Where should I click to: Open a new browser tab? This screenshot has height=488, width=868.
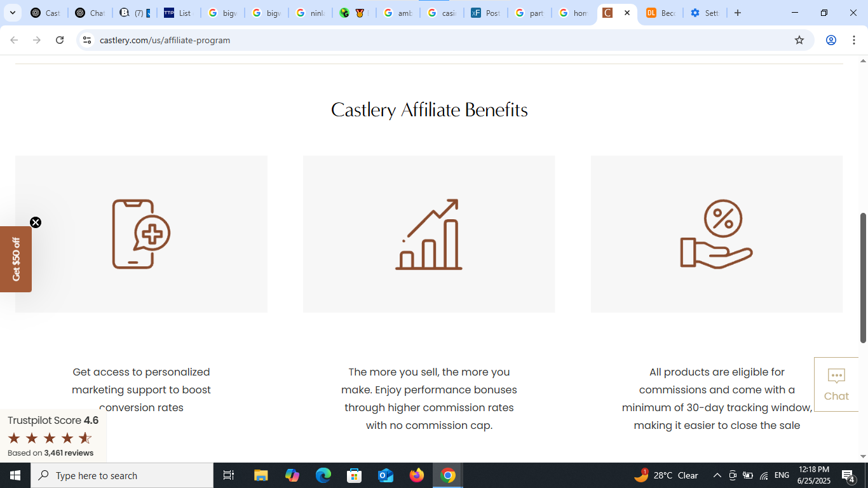738,13
